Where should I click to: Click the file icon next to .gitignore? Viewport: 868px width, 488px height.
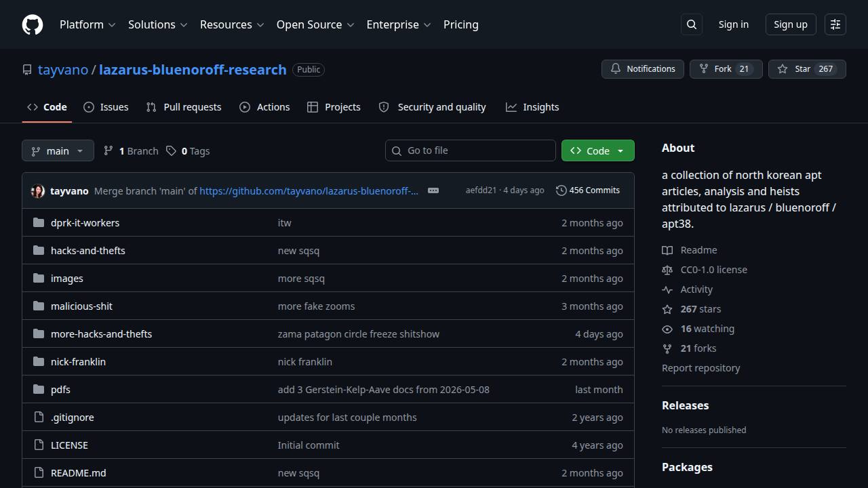[39, 418]
